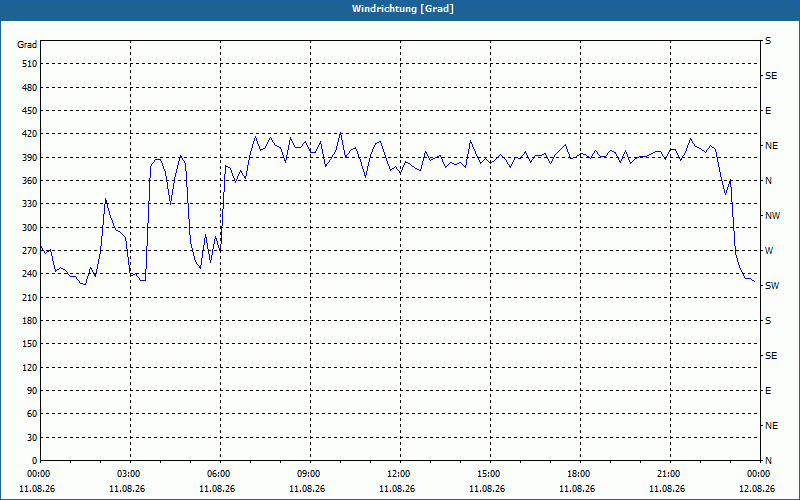Click the 12:00 time axis label
This screenshot has height=500, width=800.
point(399,474)
